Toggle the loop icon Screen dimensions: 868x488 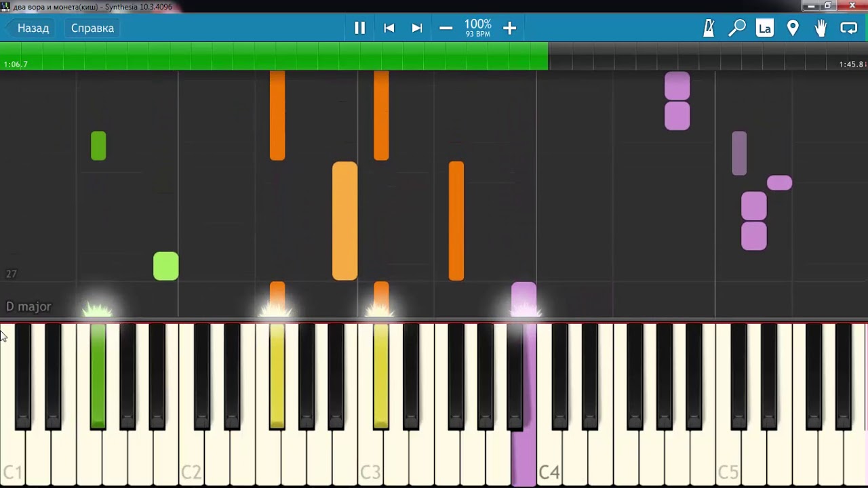click(x=849, y=28)
